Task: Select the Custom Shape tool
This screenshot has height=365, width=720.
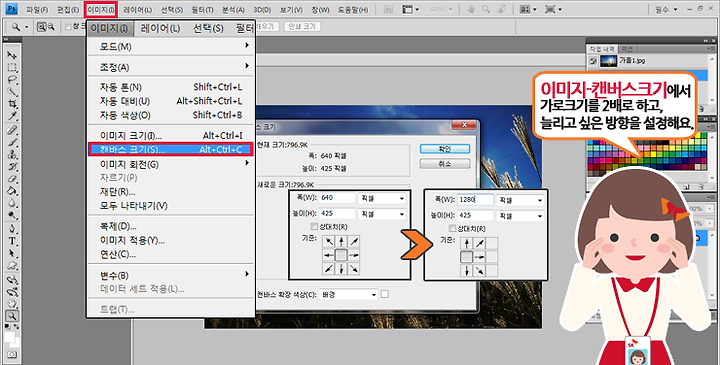Action: click(12, 266)
